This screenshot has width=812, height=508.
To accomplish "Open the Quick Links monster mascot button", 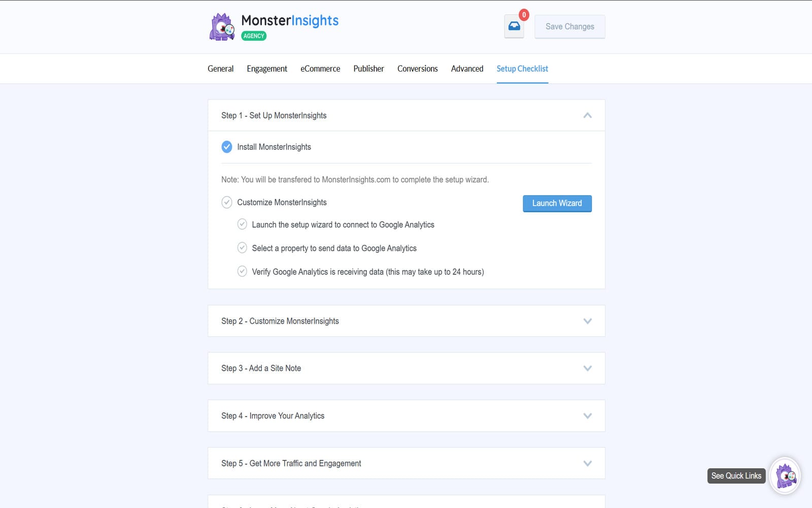I will pyautogui.click(x=785, y=476).
